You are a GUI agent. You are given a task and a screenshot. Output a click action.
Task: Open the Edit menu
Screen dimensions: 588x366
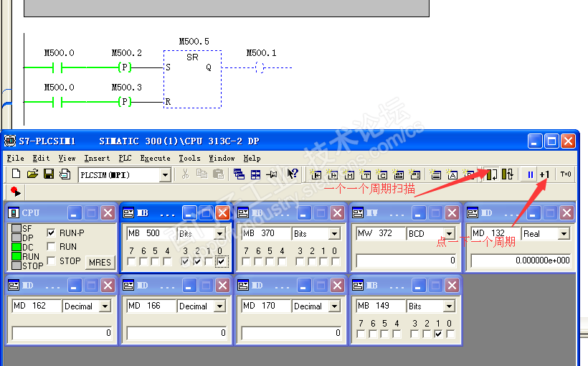(42, 158)
